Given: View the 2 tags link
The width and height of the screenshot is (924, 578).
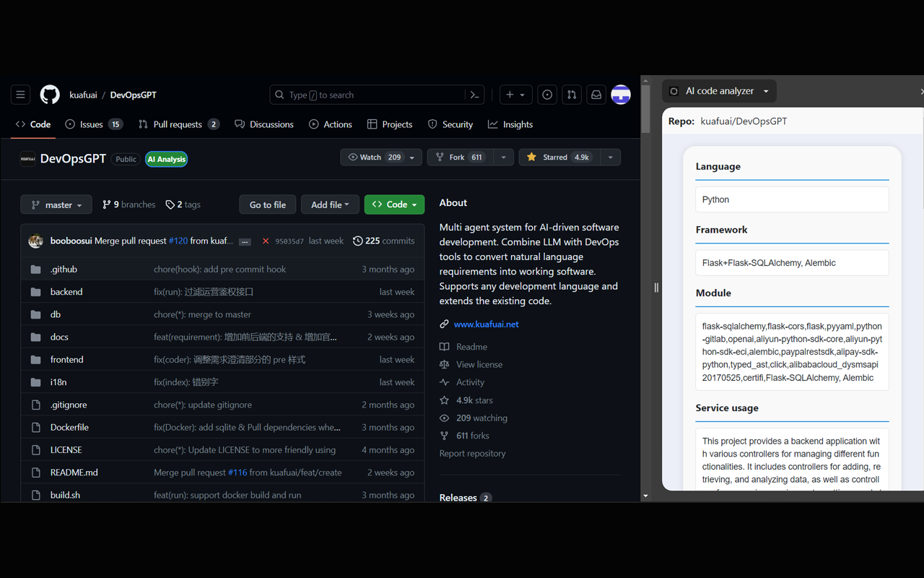Looking at the screenshot, I should click(183, 204).
